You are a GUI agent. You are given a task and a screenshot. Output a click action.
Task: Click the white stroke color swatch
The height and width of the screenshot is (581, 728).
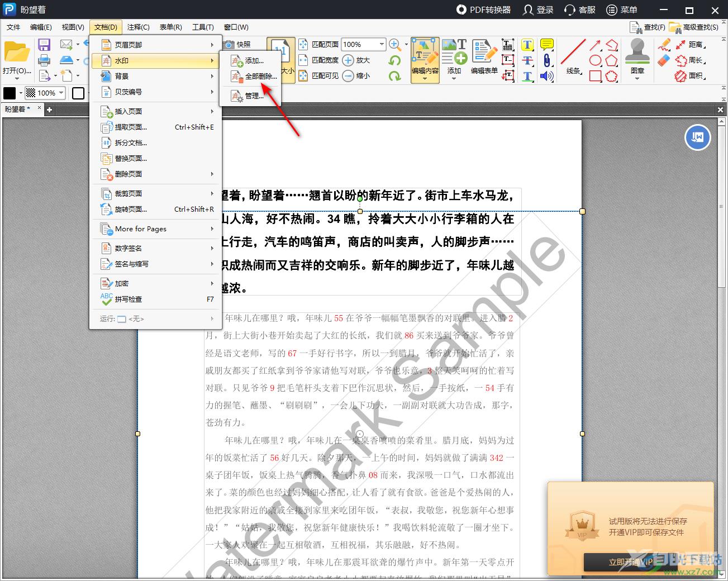click(78, 93)
